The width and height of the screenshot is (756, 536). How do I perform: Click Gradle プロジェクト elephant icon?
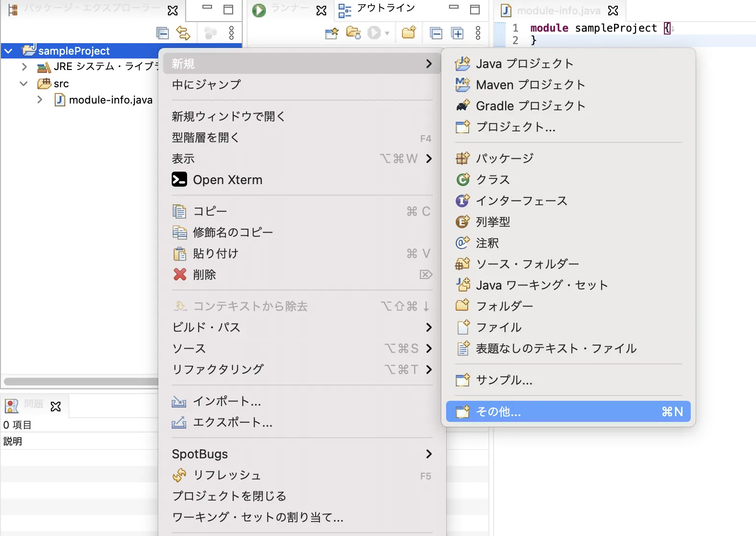coord(462,106)
